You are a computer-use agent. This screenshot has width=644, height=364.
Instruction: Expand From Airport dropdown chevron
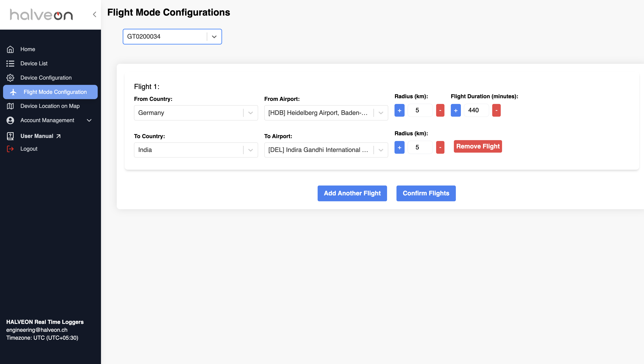381,113
